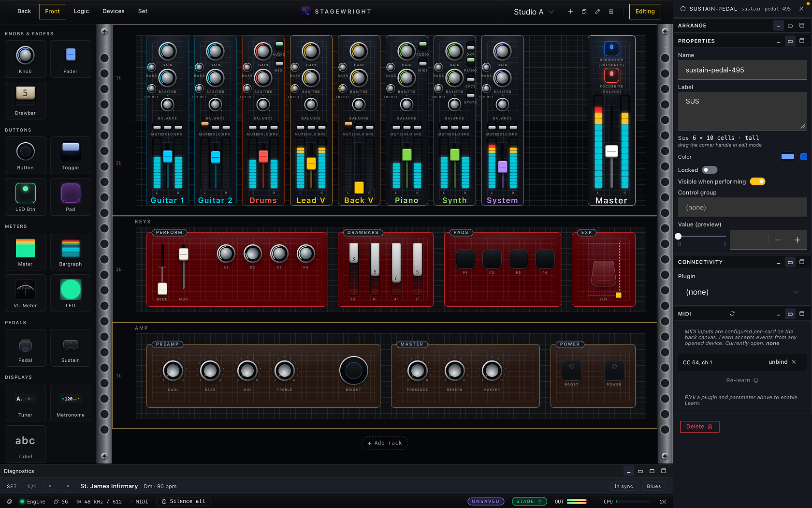Image resolution: width=812 pixels, height=508 pixels.
Task: Select the Tuner display widget
Action: [25, 403]
